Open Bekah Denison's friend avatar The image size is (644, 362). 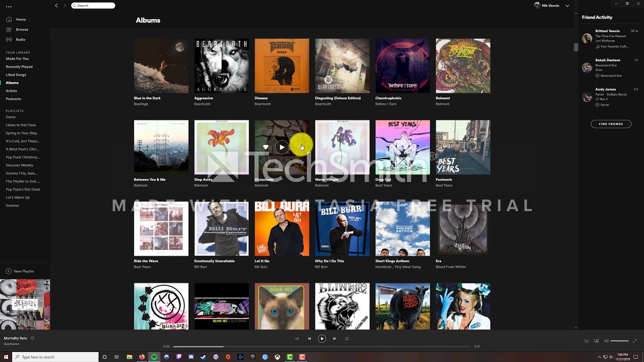pos(587,68)
